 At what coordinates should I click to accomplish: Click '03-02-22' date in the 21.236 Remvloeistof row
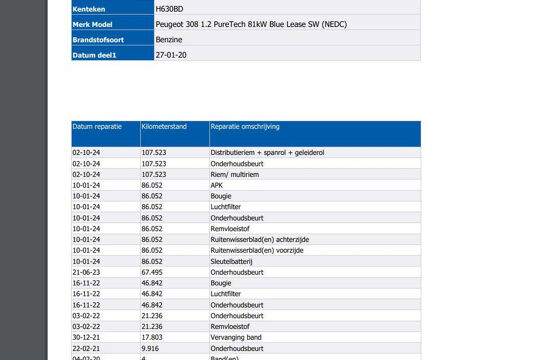86,327
